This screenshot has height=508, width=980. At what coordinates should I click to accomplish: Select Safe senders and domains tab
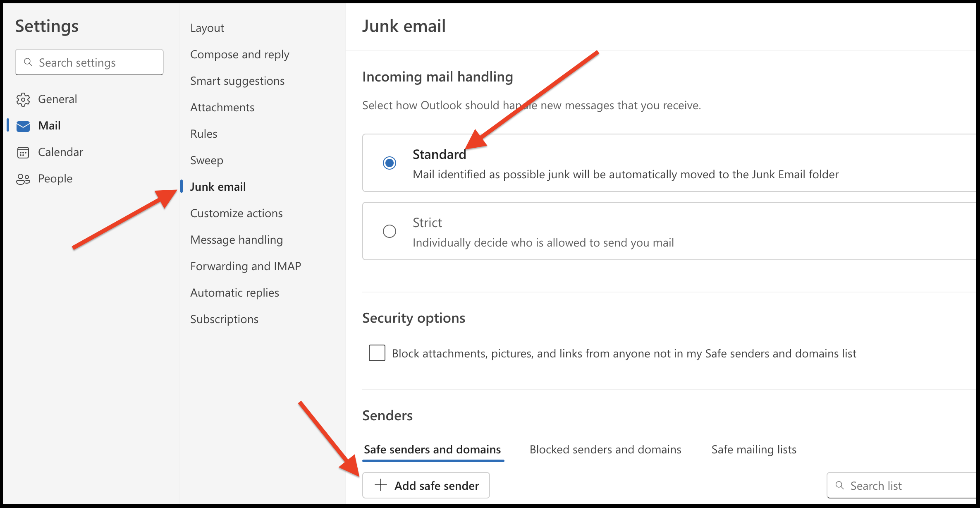point(433,449)
